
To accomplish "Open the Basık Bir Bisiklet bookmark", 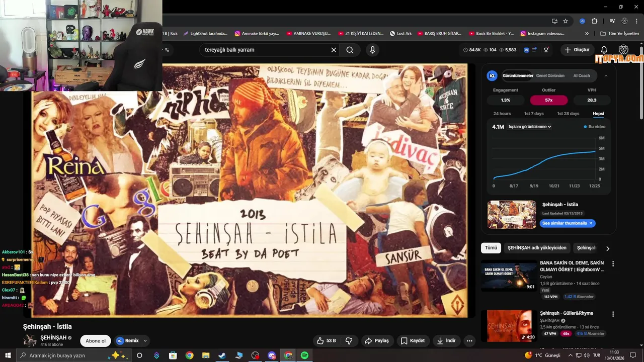I will [x=491, y=34].
